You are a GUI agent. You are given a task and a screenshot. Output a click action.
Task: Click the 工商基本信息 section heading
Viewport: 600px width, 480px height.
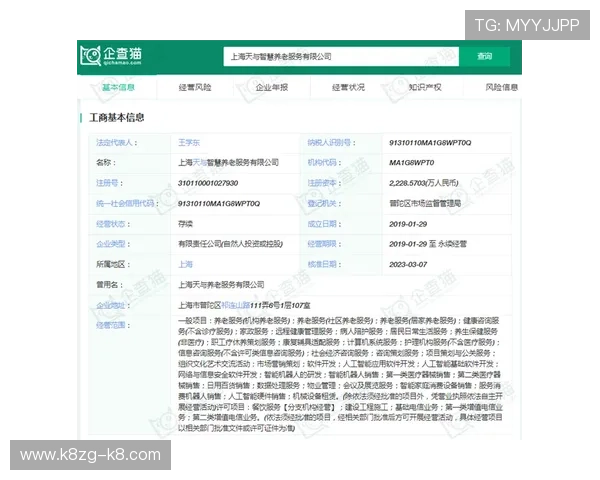point(117,118)
